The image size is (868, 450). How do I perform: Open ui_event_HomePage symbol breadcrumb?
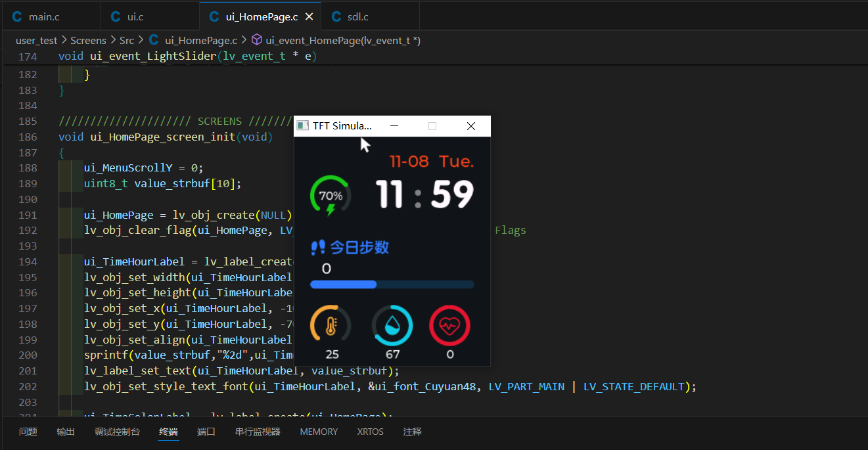pos(342,40)
